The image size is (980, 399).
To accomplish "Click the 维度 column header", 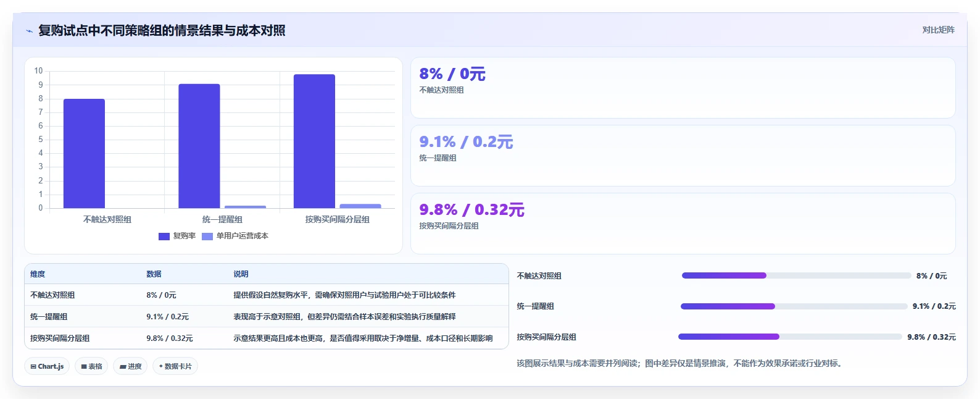I will [38, 274].
